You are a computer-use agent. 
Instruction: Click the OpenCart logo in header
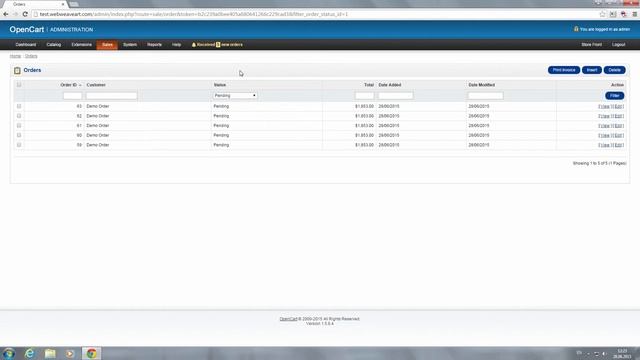27,29
